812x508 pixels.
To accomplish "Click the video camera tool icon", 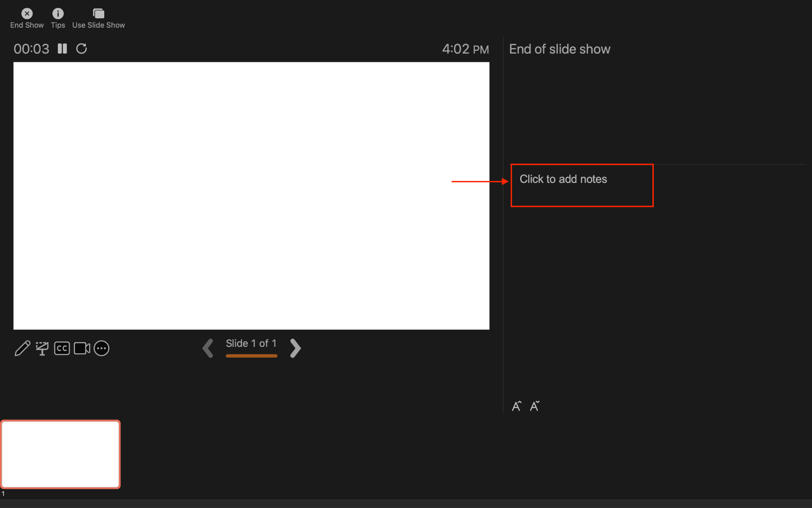I will [x=81, y=348].
